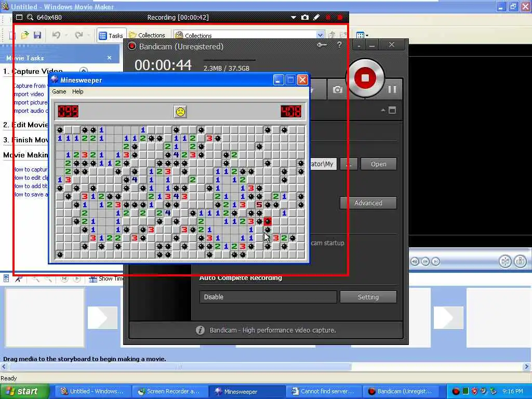Collapse the Capture Video section
This screenshot has width=532, height=399.
(84, 70)
